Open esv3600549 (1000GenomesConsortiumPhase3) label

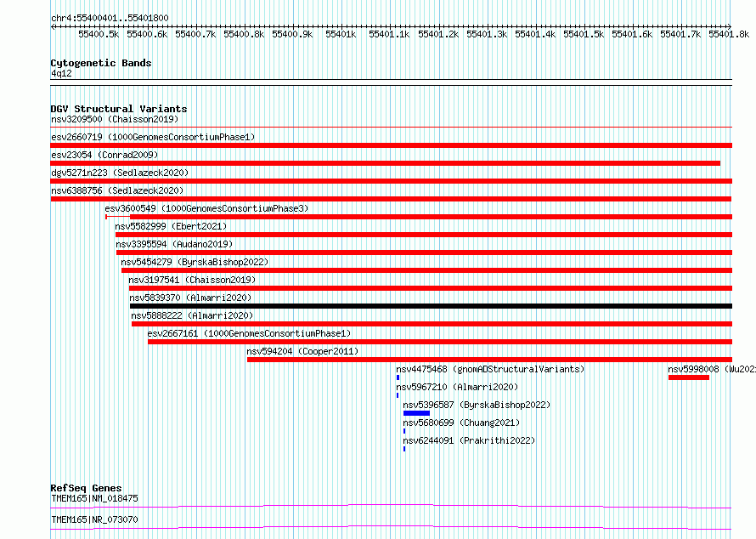coord(206,208)
